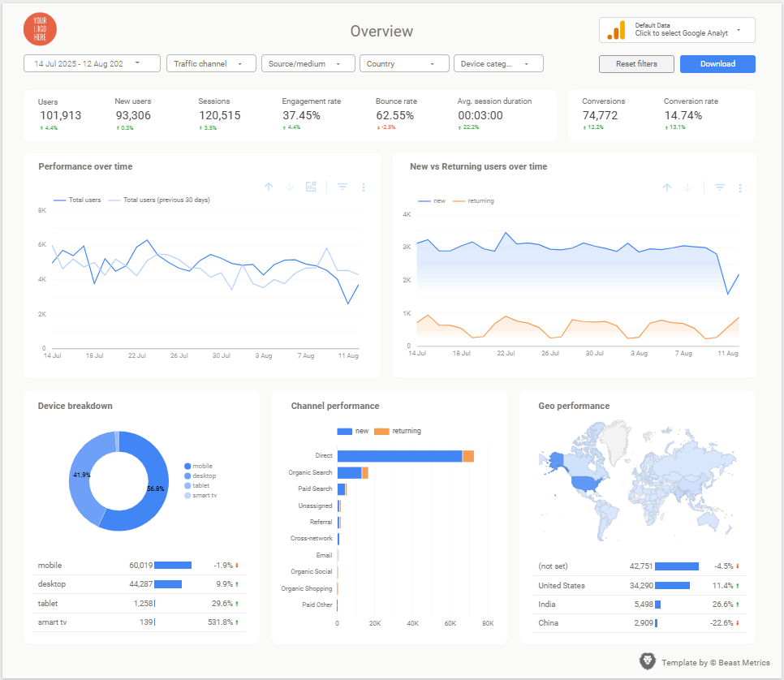
Task: Toggle Total users (previous 30 days) legend
Action: tap(159, 200)
